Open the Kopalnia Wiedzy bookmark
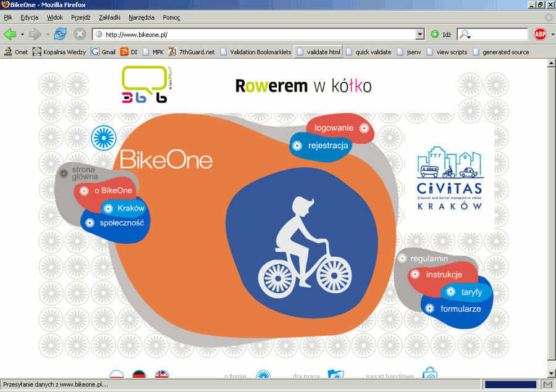Screen dimensions: 556x392 click(x=59, y=52)
